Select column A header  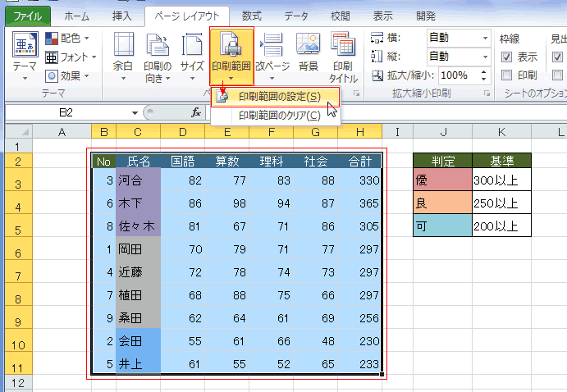tap(62, 132)
